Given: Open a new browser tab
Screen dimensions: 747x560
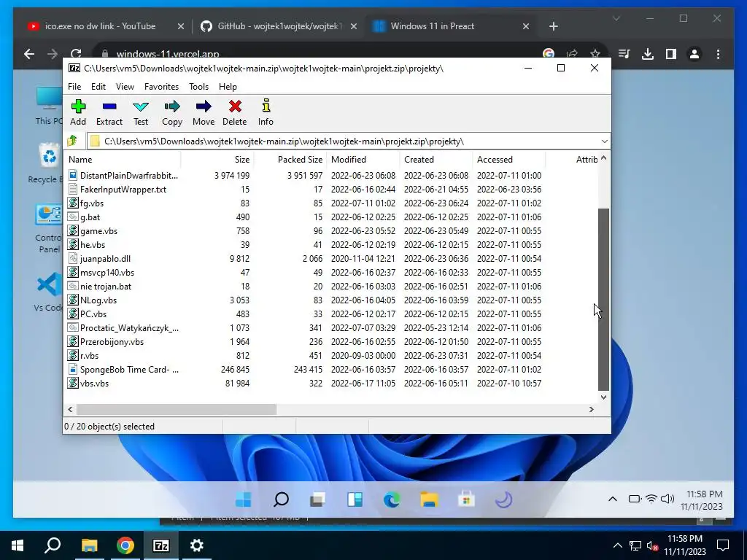Looking at the screenshot, I should tap(553, 26).
